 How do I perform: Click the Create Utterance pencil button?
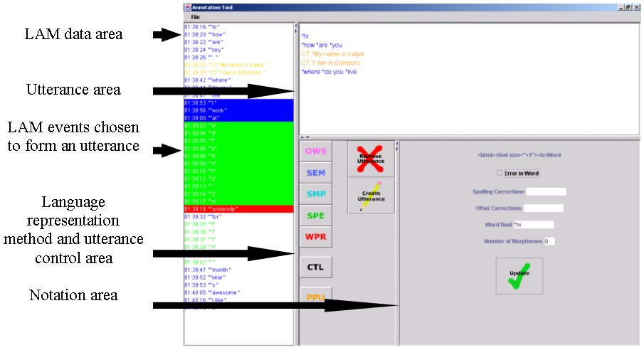pos(371,196)
